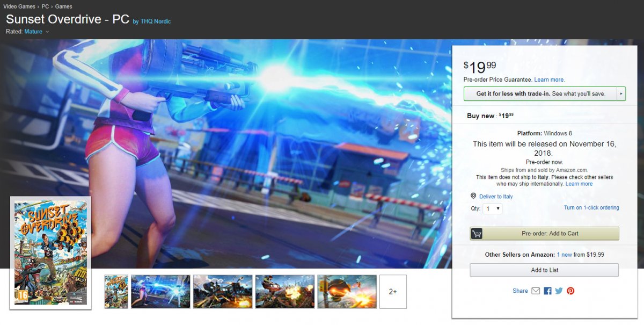
Task: Click Learn more beside Pre-order Price Guarantee
Action: pyautogui.click(x=550, y=80)
